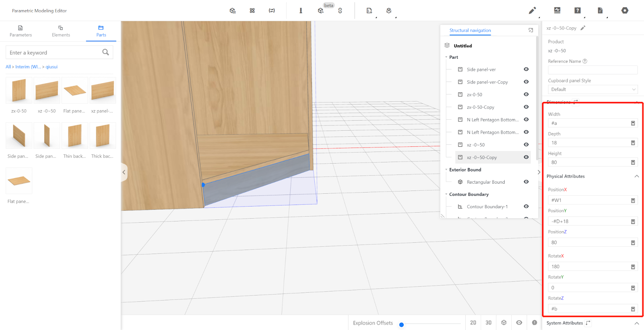Screen dimensions: 644x330
Task: Click the PositionZ input field
Action: [x=588, y=242]
